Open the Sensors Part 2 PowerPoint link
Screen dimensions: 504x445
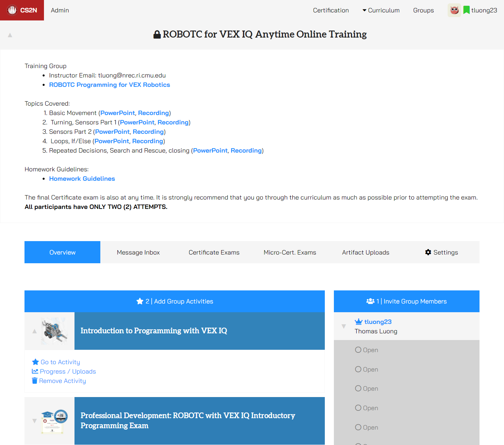[112, 132]
